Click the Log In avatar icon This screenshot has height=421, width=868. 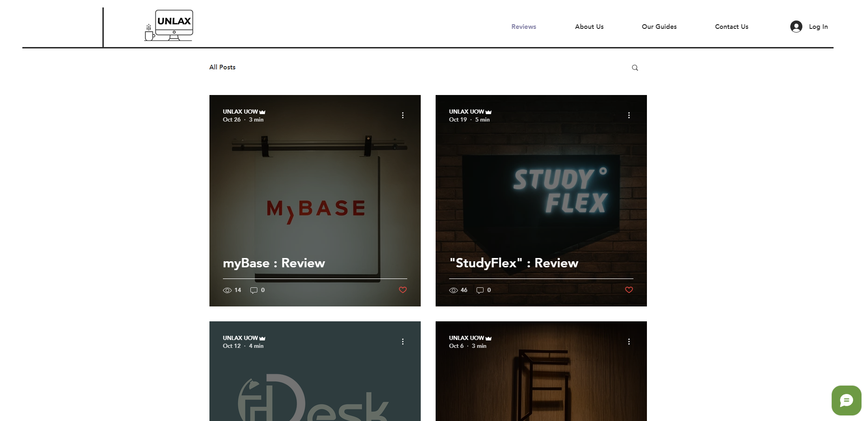796,27
